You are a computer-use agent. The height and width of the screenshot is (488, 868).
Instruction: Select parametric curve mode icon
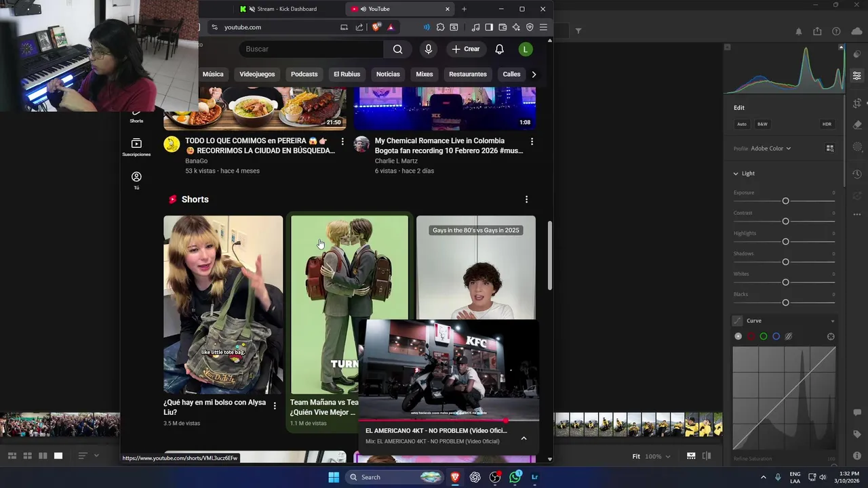789,336
